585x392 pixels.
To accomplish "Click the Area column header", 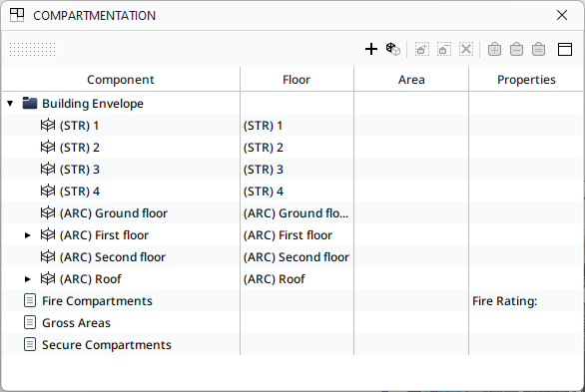I will [x=411, y=80].
